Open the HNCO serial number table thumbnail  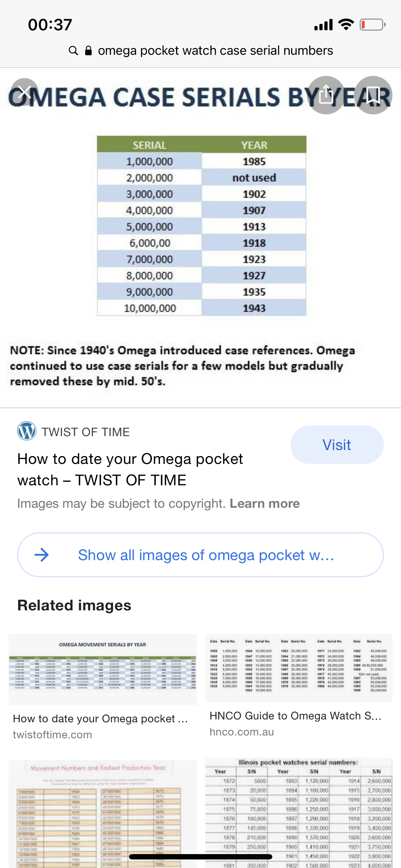coord(299,668)
